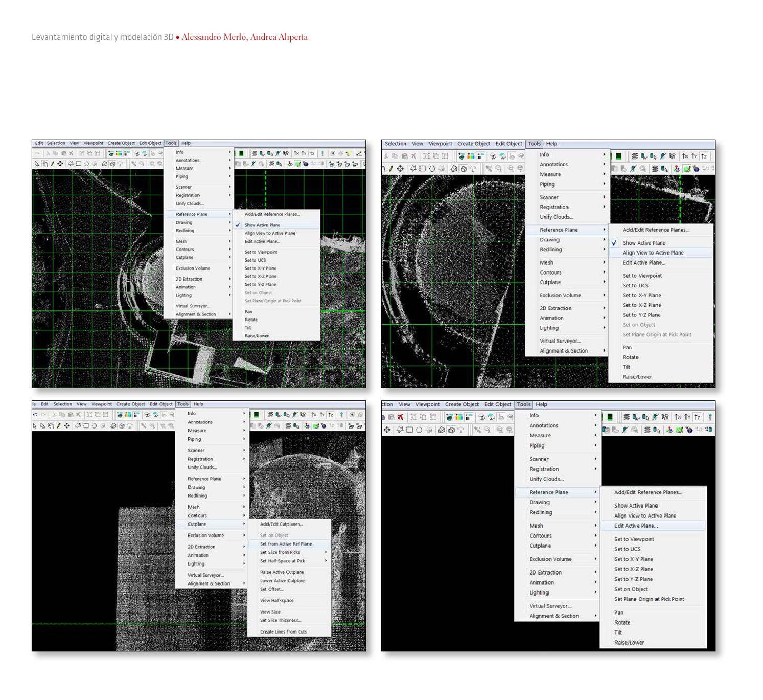Image resolution: width=763 pixels, height=700 pixels.
Task: Click the seek/move crosshair icon in top-right panel
Action: click(x=400, y=169)
